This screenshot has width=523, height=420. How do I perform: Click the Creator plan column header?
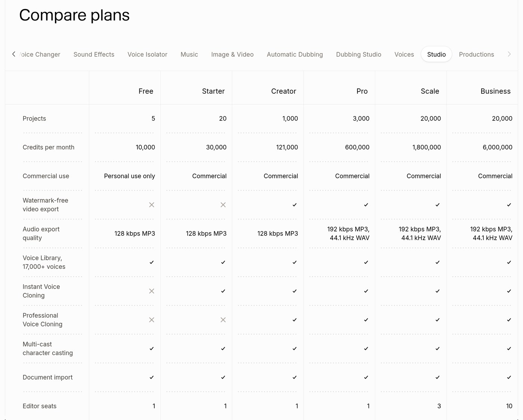tap(284, 91)
